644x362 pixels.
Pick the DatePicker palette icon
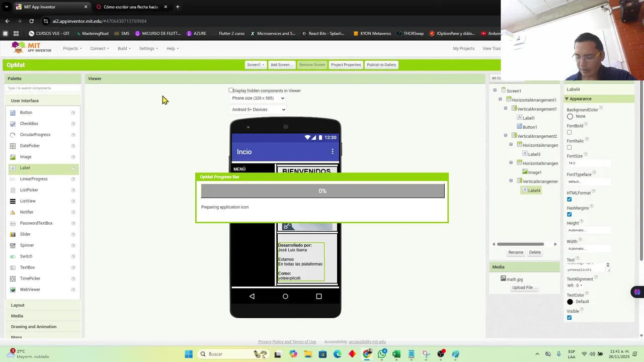[x=13, y=146]
